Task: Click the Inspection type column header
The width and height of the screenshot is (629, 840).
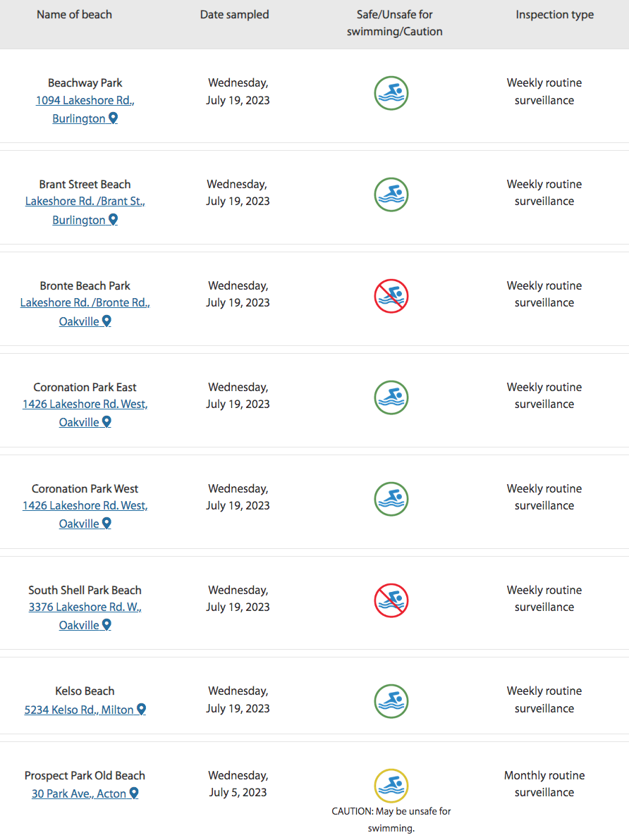Action: 554,15
